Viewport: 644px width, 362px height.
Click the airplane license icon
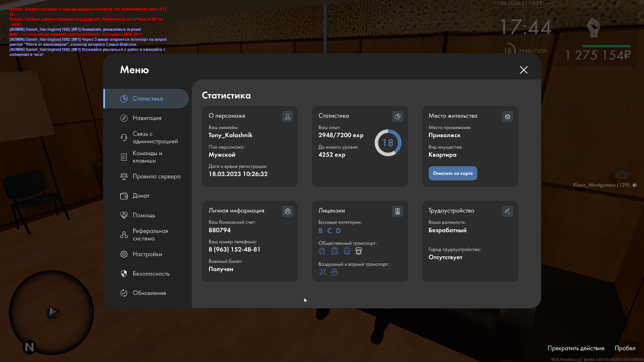point(322,272)
